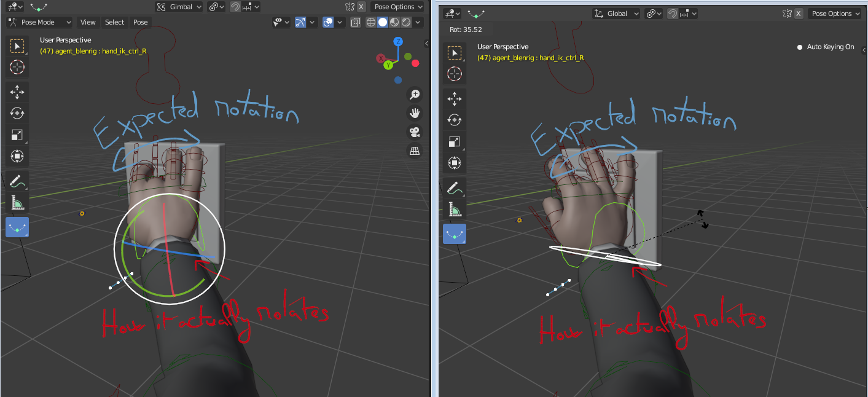The height and width of the screenshot is (397, 868).
Task: Select the highlighted Breakdowner pose tool, left viewport
Action: pos(17,227)
